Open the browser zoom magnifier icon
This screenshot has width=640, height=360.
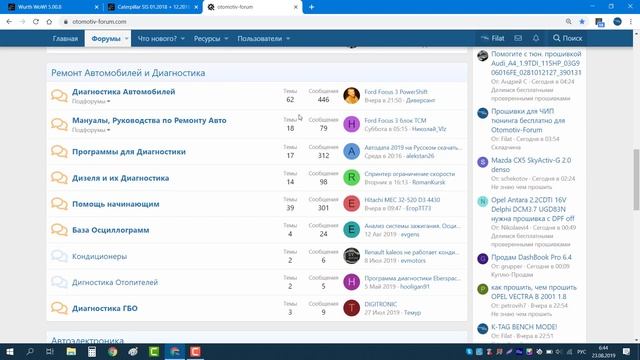pos(569,22)
